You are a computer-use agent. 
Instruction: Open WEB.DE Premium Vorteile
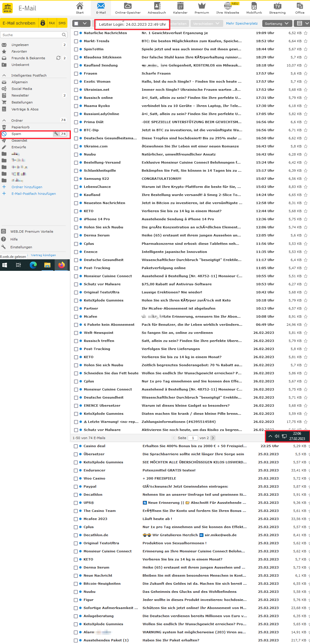[x=32, y=232]
